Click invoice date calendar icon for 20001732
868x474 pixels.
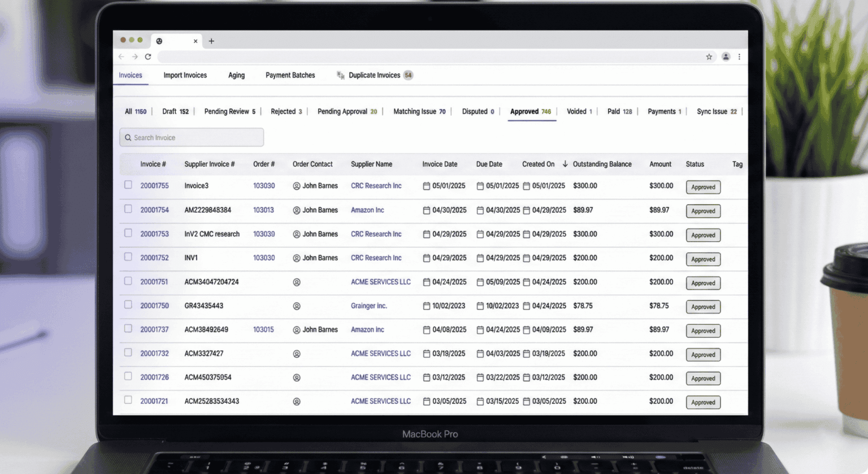coord(427,354)
